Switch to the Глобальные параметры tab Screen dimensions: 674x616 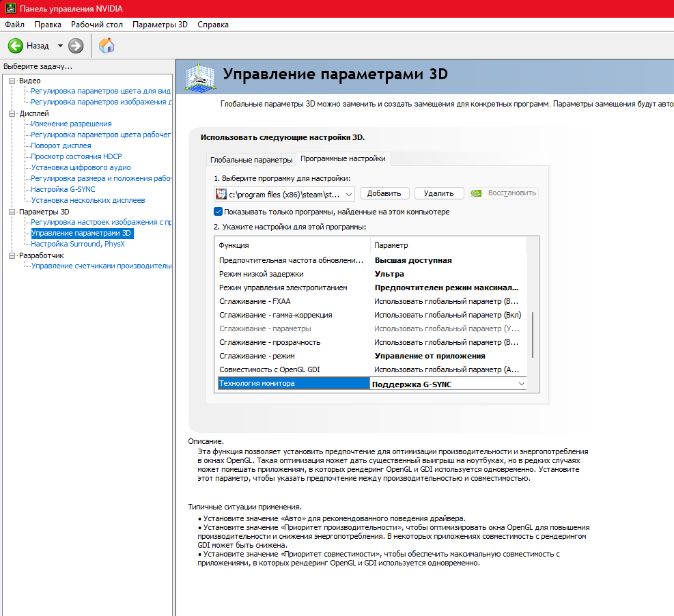point(251,159)
